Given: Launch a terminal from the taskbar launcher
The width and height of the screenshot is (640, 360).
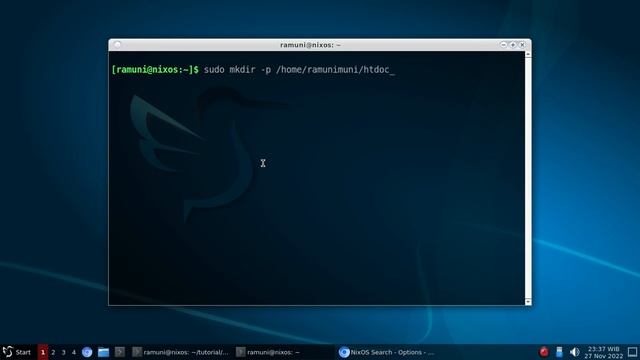Looking at the screenshot, I should click(120, 352).
